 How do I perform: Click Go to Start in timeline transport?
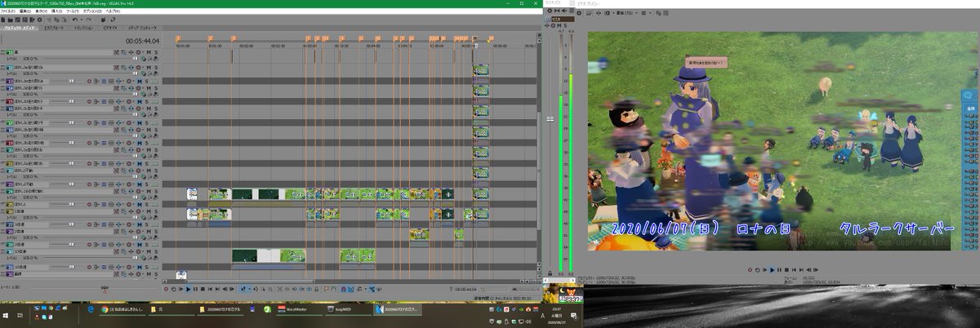click(210, 289)
